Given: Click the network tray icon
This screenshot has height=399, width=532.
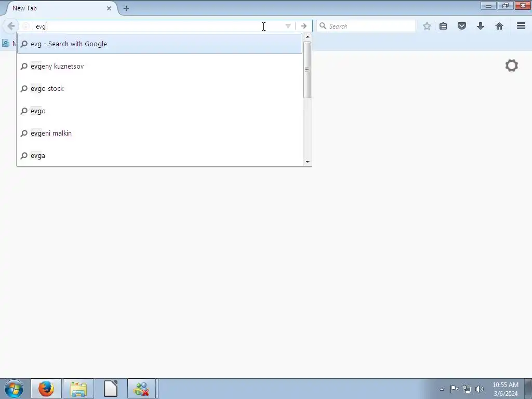Looking at the screenshot, I should pyautogui.click(x=467, y=389).
